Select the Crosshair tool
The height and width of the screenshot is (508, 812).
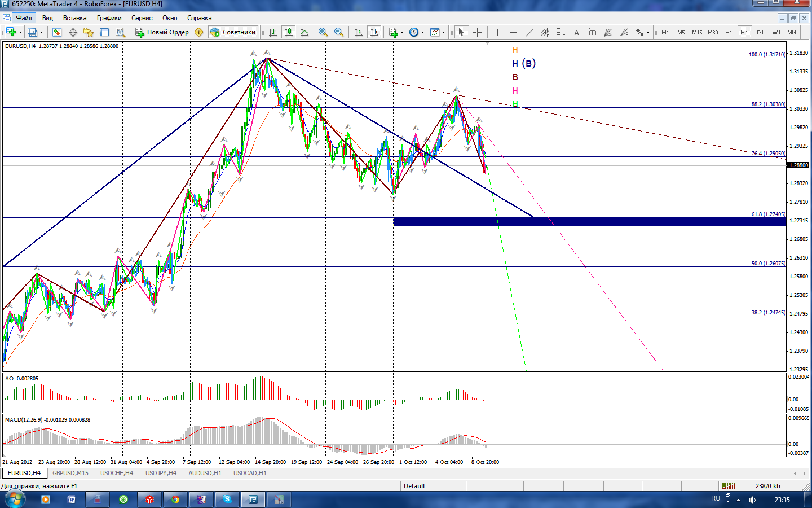477,32
